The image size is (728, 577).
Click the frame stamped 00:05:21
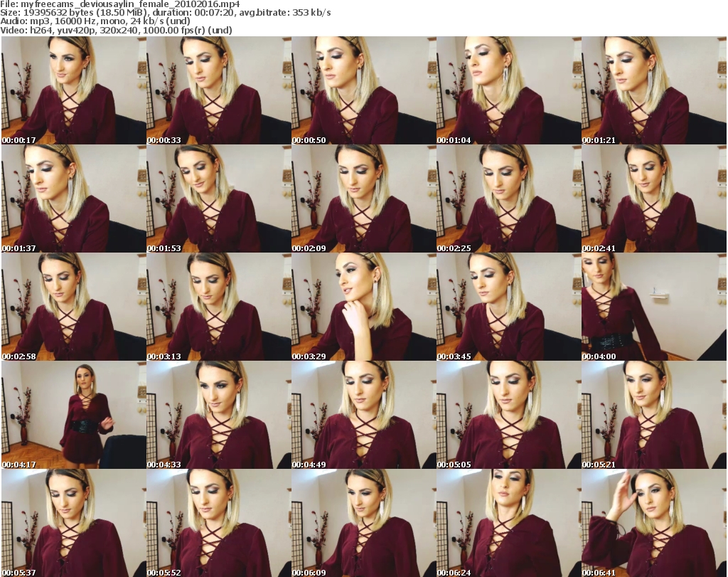point(654,415)
